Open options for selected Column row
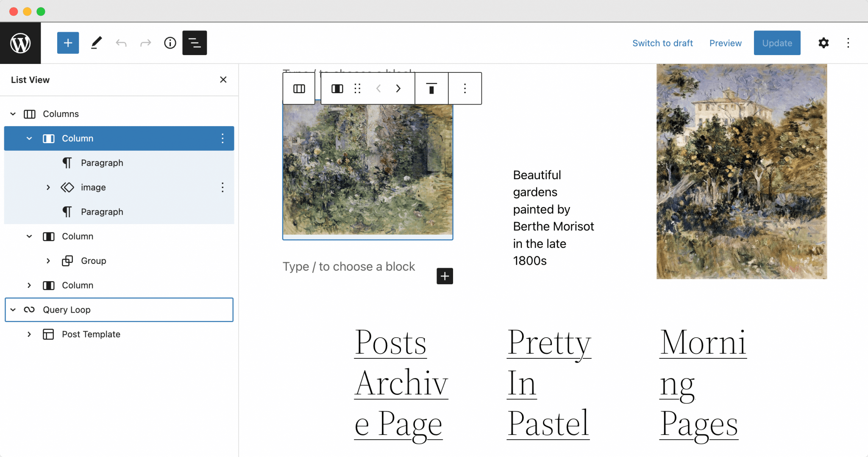 click(x=223, y=138)
